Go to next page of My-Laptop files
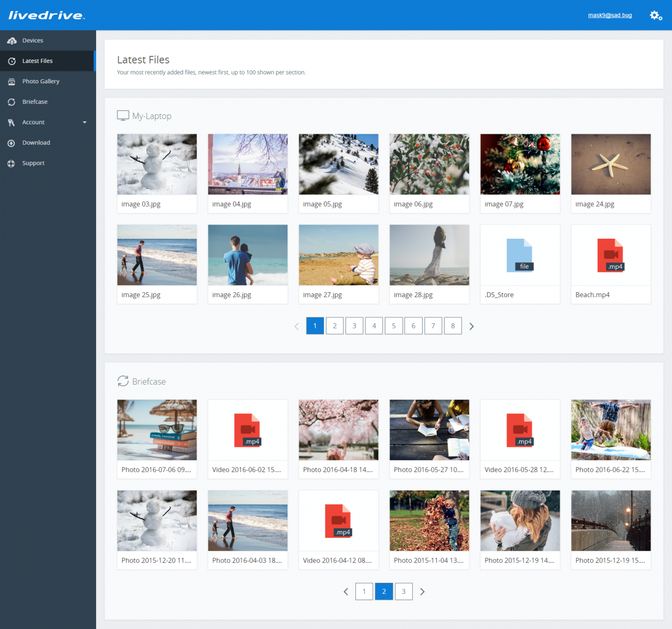 coord(471,326)
